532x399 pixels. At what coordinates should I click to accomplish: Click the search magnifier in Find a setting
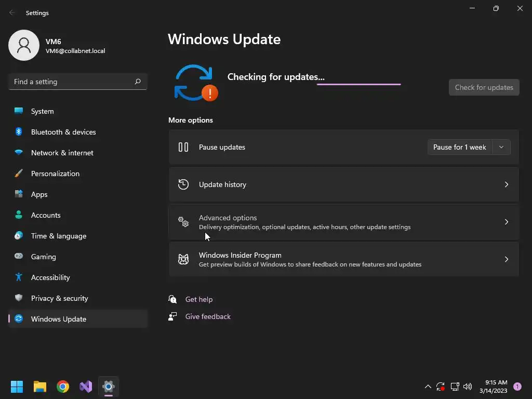[137, 82]
